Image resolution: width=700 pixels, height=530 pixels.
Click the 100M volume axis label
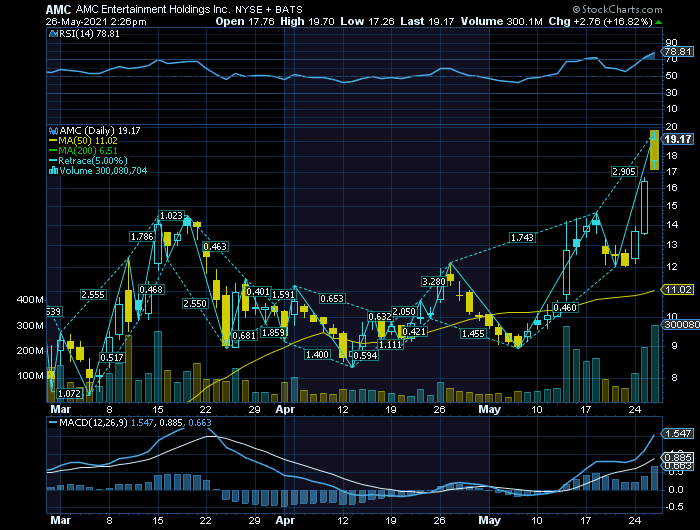coord(30,376)
